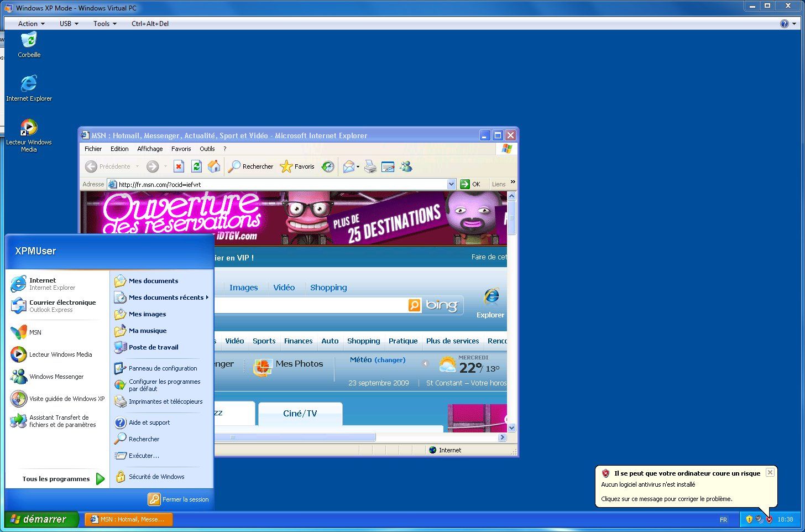Viewport: 805px width, 532px height.
Task: Click OK to navigate to the address
Action: [469, 184]
